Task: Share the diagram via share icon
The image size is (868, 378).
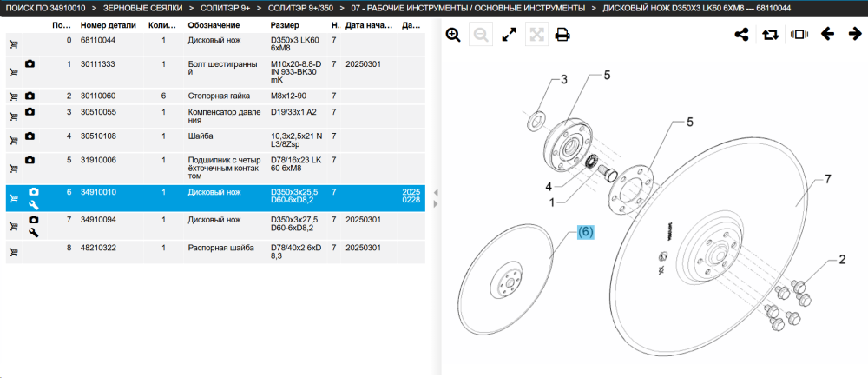Action: point(742,35)
